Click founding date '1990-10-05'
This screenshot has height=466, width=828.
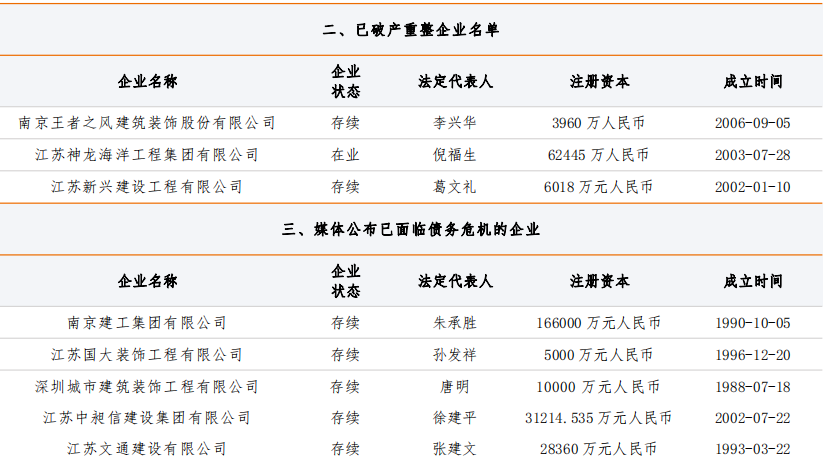click(752, 323)
